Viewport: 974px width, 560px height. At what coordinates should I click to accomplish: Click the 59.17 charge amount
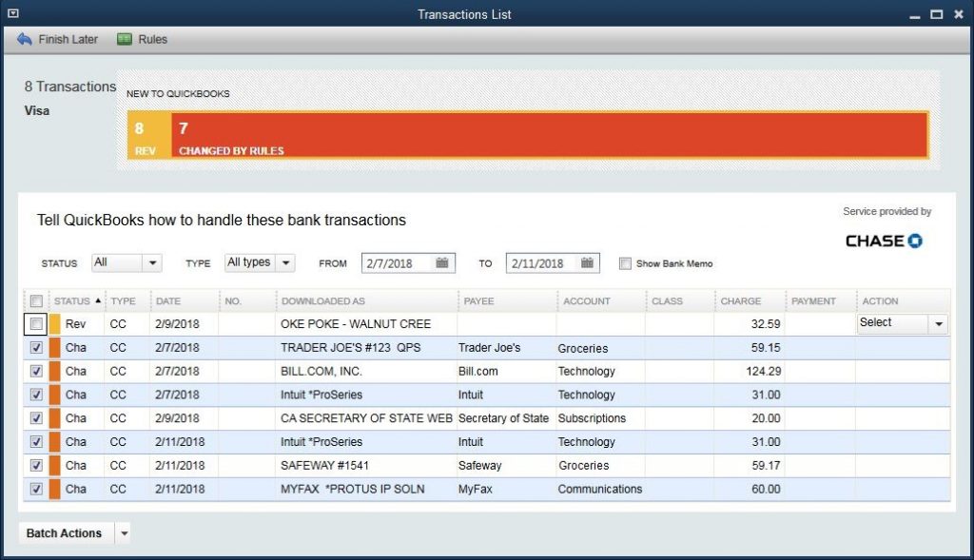click(x=766, y=466)
